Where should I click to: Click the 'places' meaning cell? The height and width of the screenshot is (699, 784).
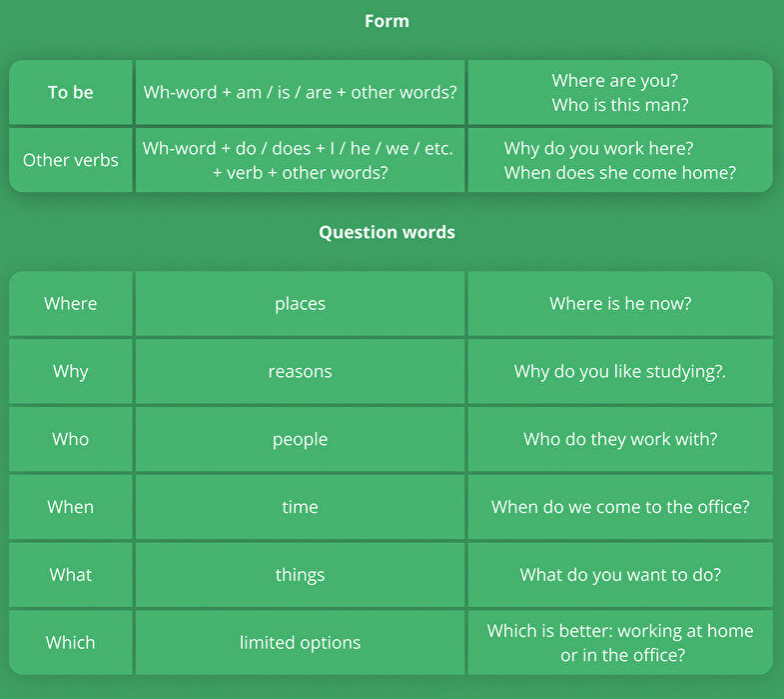tap(300, 304)
